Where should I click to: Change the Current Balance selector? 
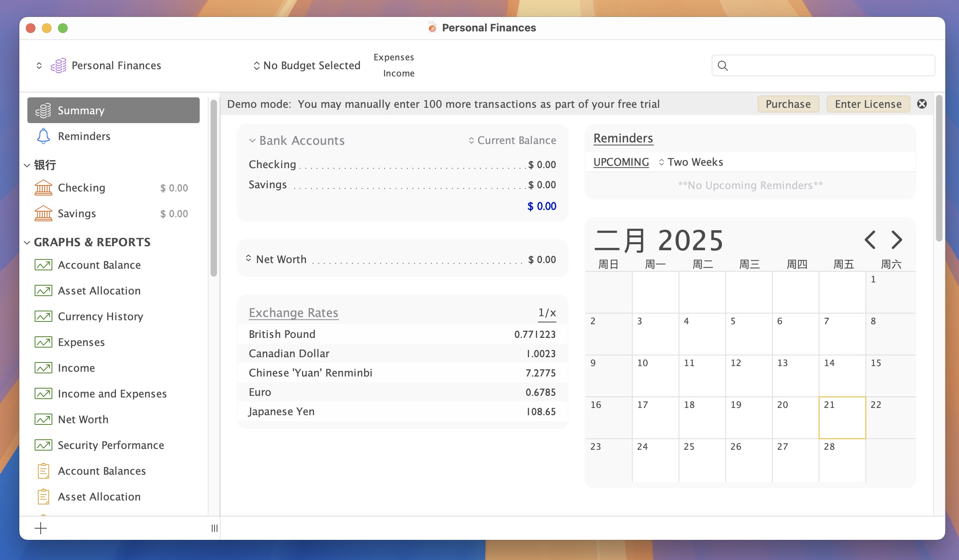click(512, 140)
